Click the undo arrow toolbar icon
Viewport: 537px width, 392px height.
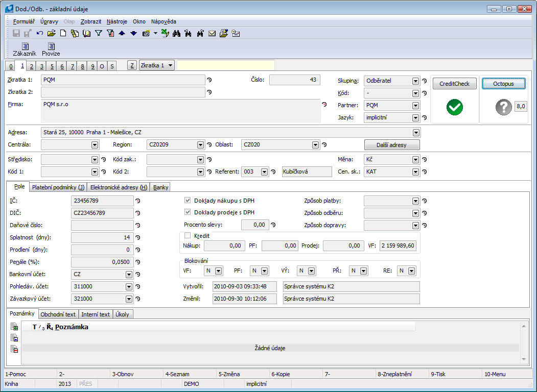(x=40, y=34)
